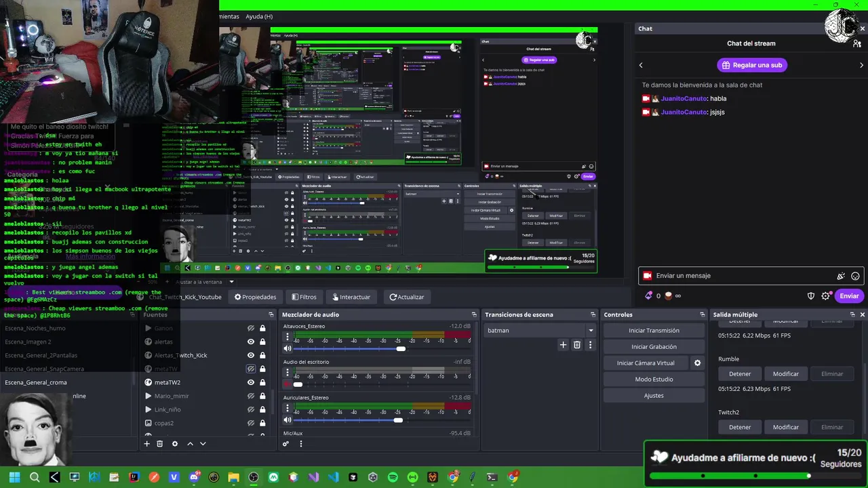
Task: Click the celebration icon in chat input
Action: point(841,276)
